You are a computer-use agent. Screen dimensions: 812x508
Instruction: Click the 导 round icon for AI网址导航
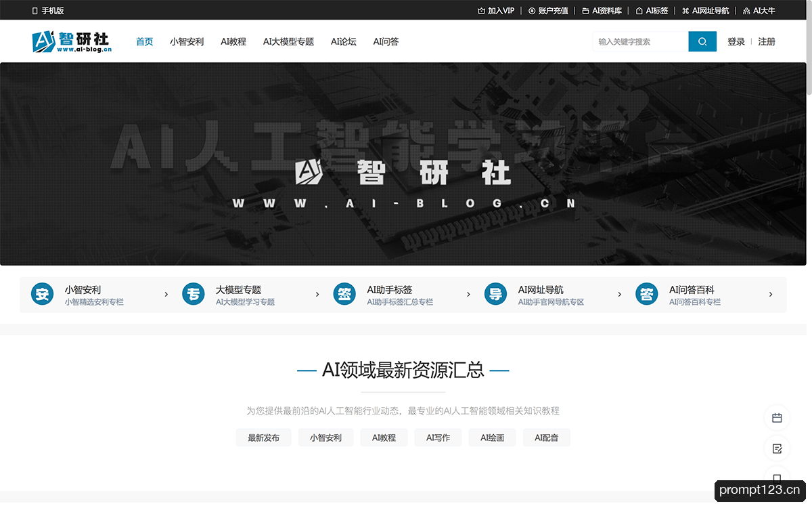tap(495, 294)
